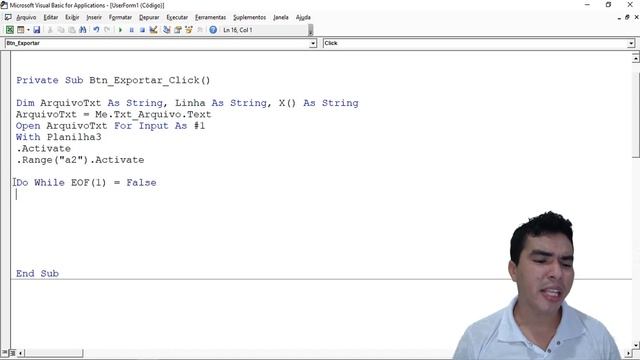Click vertical scrollbar up arrow
The width and height of the screenshot is (640, 360).
[636, 58]
